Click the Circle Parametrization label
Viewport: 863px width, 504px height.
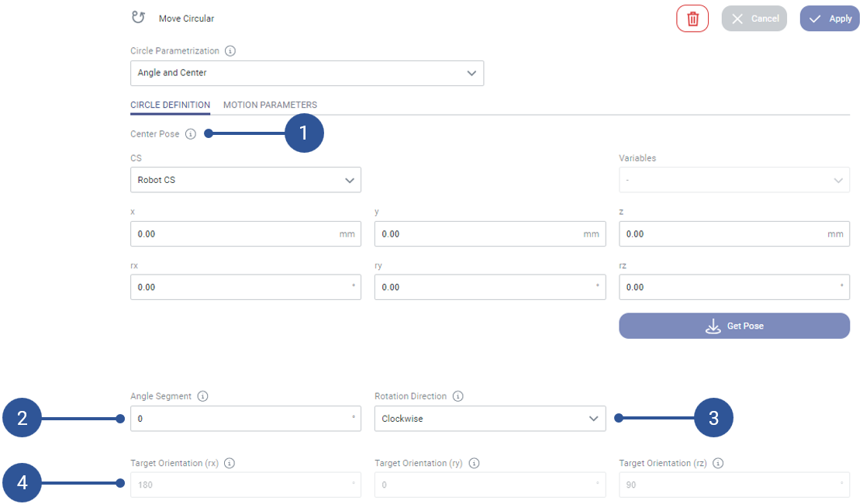tap(174, 50)
